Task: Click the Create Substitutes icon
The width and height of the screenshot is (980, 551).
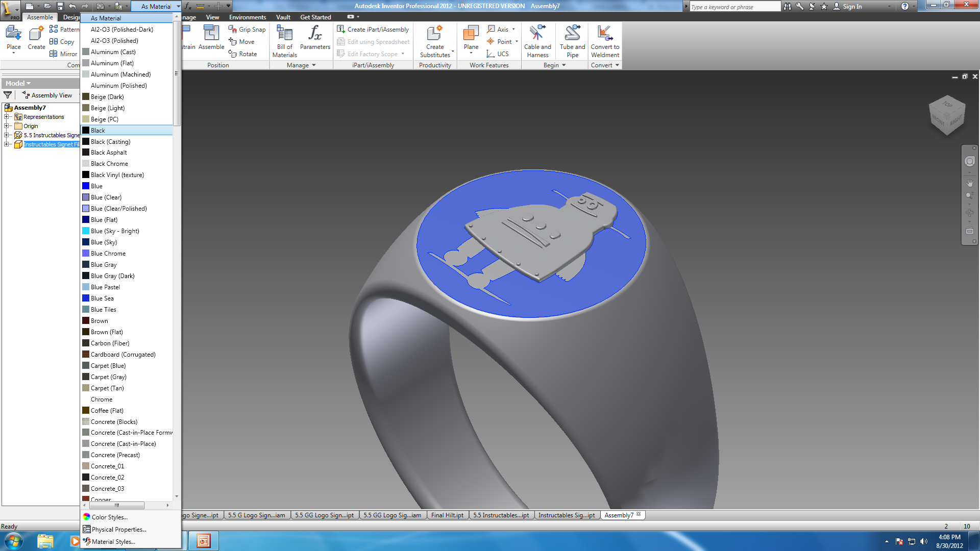Action: [x=435, y=41]
